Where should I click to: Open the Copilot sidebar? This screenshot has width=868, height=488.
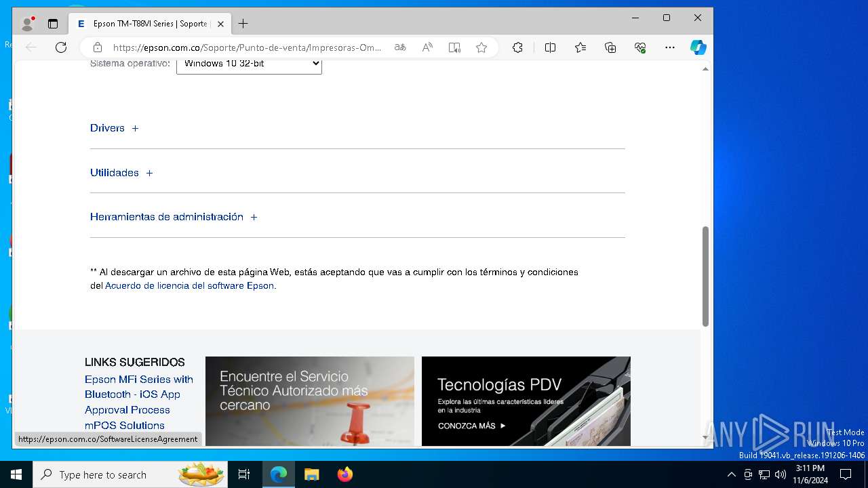point(698,47)
